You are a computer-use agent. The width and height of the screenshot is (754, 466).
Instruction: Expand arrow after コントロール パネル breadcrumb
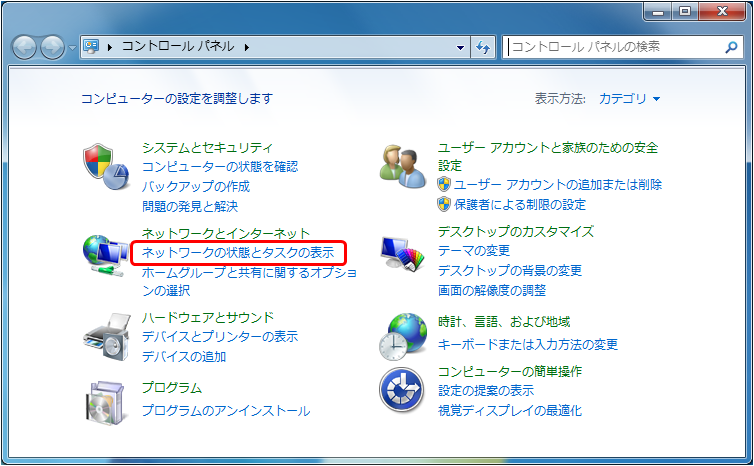point(247,47)
